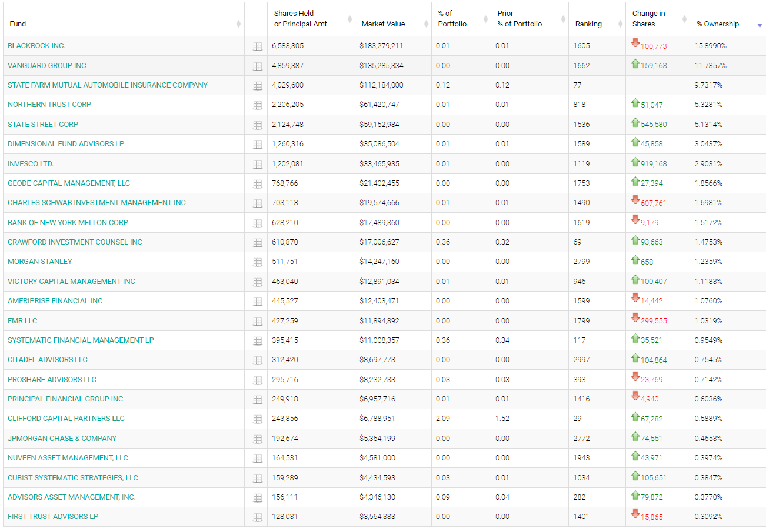The image size is (766, 532).
Task: Open JPMORGAN CHASE & COMPANY link
Action: pyautogui.click(x=62, y=439)
